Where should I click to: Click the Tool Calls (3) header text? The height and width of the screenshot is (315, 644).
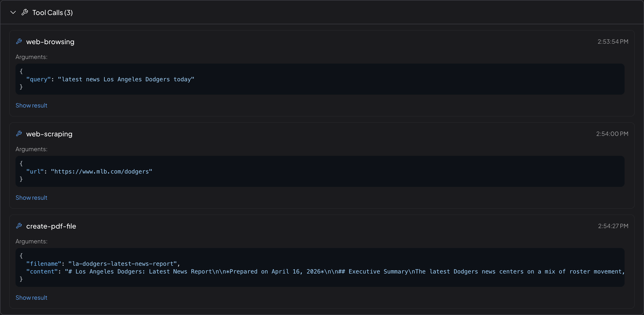tap(52, 12)
